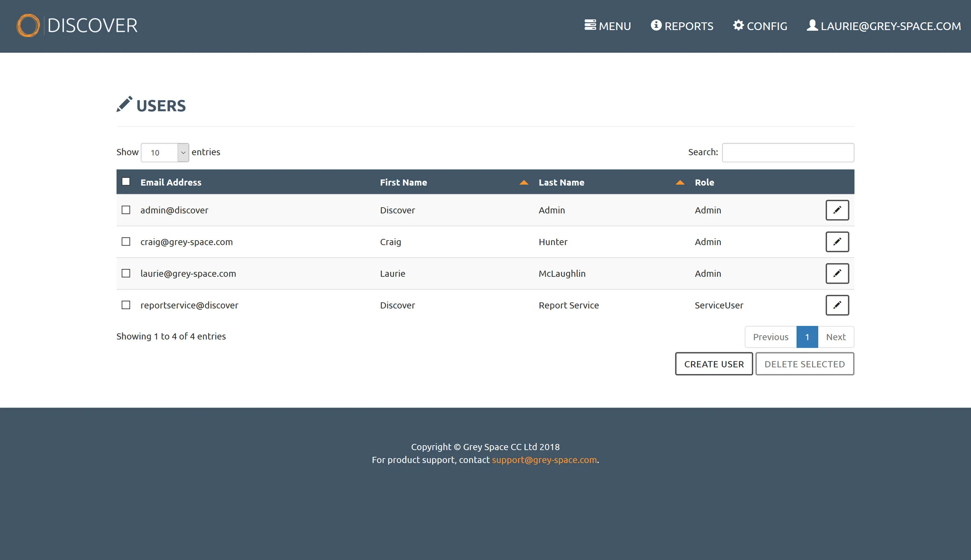This screenshot has height=560, width=971.
Task: Click the admin@discover email cell
Action: (174, 210)
